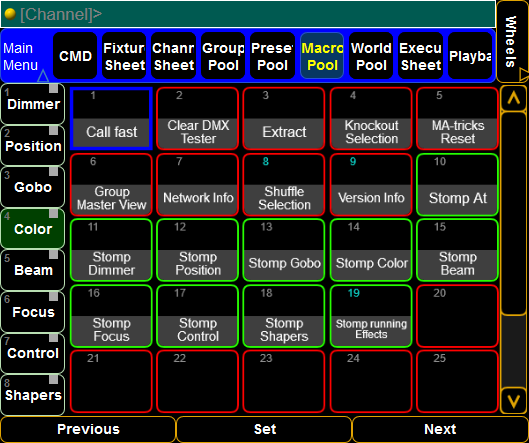Click the macro pool scrollbar track
This screenshot has width=529, height=443.
(513, 250)
